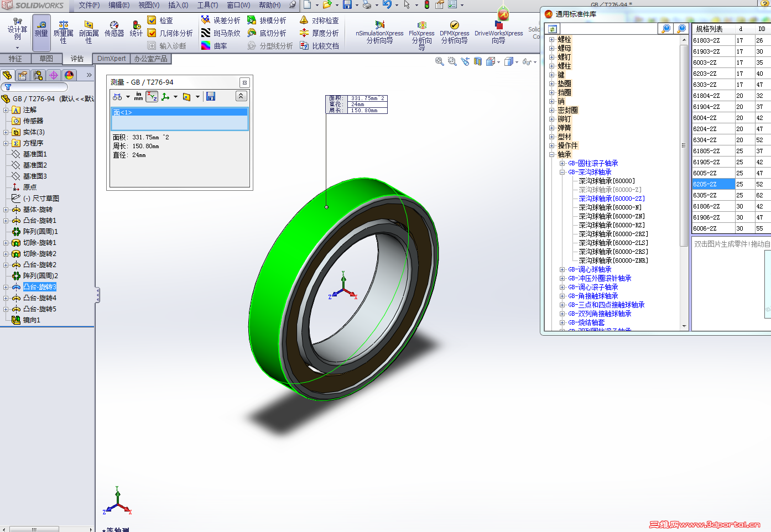The height and width of the screenshot is (532, 771).
Task: Expand GB-调心球轴承 category
Action: [x=562, y=269]
